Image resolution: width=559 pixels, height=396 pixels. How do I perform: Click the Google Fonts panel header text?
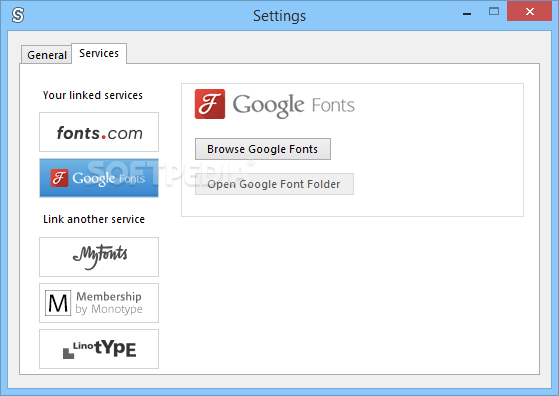pyautogui.click(x=293, y=106)
